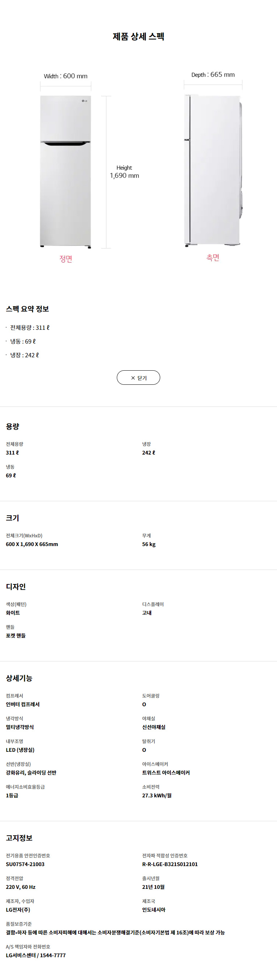
Task: Select the 정면 label under the front image
Action: [65, 259]
